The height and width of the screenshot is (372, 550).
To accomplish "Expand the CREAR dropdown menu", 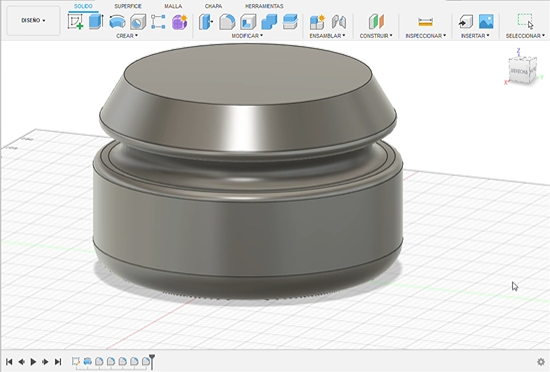I will pos(127,36).
